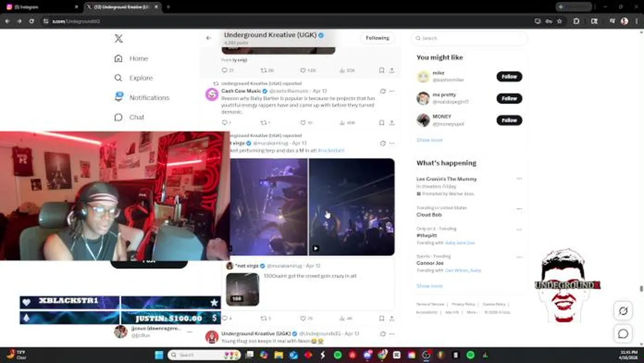644x363 pixels.
Task: Open floating Grok button at bottom right
Action: point(623,311)
